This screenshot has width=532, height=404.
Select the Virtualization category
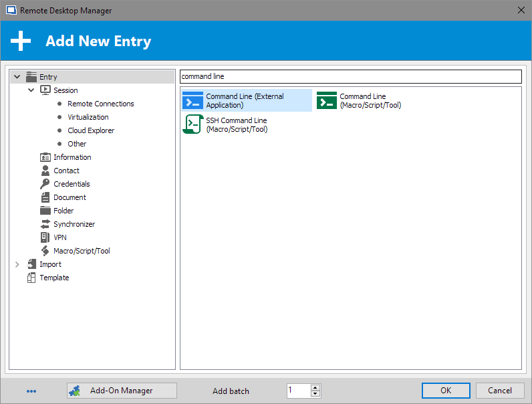click(88, 117)
